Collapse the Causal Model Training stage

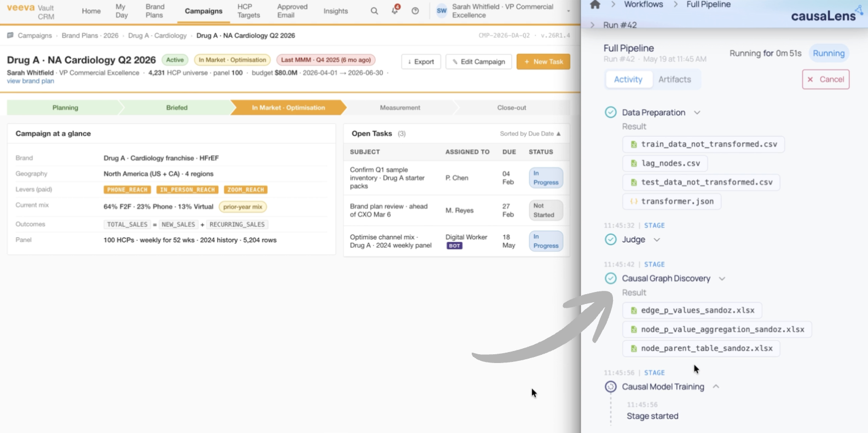coord(716,387)
